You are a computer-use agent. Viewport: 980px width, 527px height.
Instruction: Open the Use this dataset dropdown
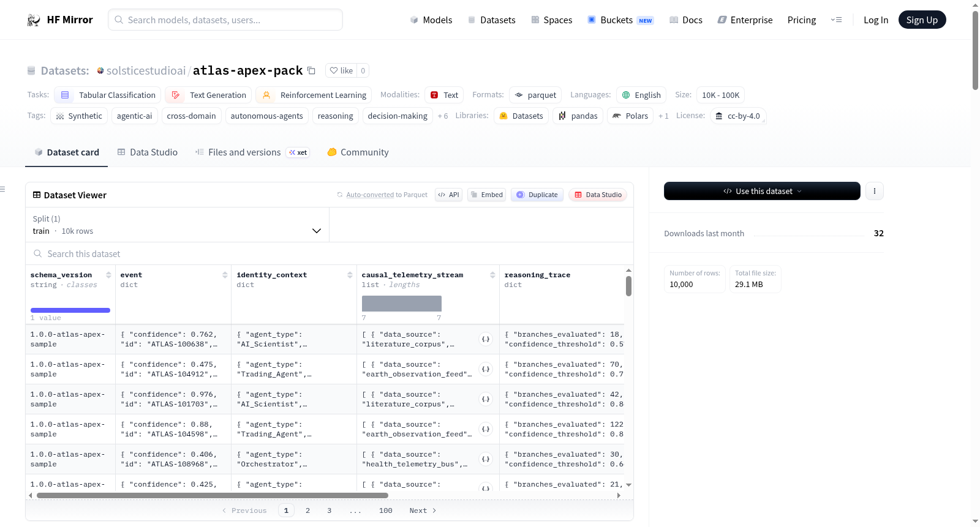[x=762, y=191]
